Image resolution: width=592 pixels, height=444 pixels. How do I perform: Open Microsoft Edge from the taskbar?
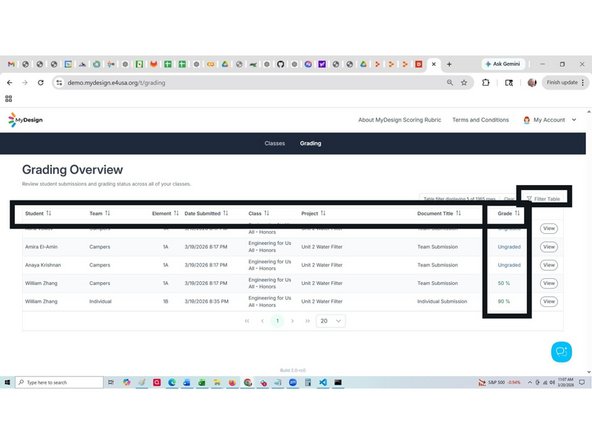[x=172, y=382]
